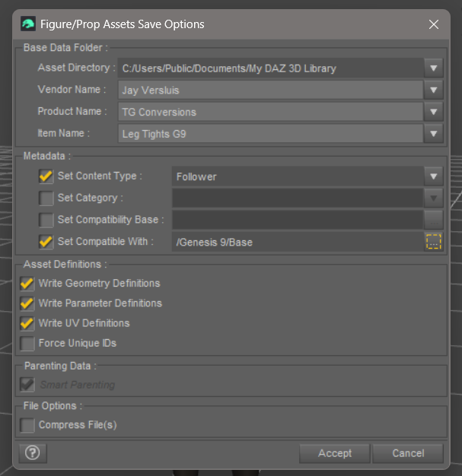Viewport: 462px width, 476px height.
Task: Enable Set Category checkbox
Action: tap(46, 198)
